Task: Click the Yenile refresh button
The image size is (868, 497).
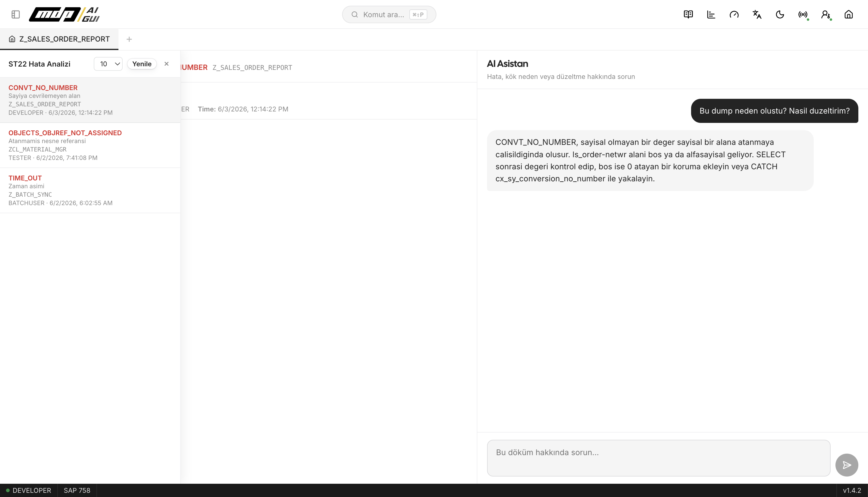Action: pyautogui.click(x=142, y=64)
